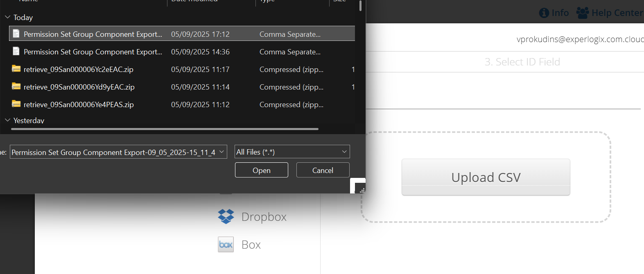Click the Compressed (zipp type cell of 11:12 file
Viewport: 644px width, 274px height.
[291, 105]
